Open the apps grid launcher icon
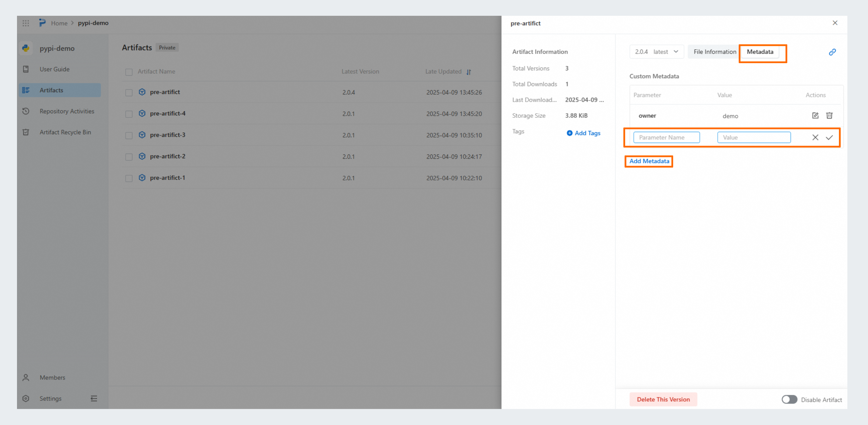This screenshot has width=868, height=425. point(25,23)
